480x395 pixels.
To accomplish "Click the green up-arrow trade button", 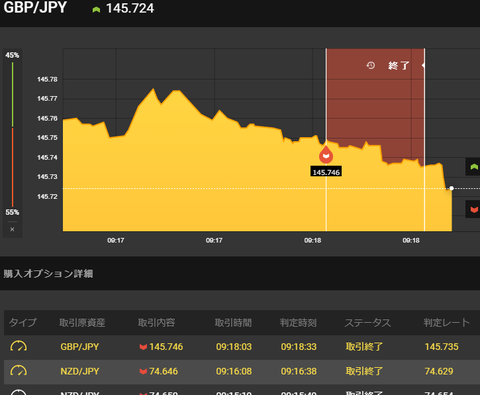I will [x=473, y=167].
